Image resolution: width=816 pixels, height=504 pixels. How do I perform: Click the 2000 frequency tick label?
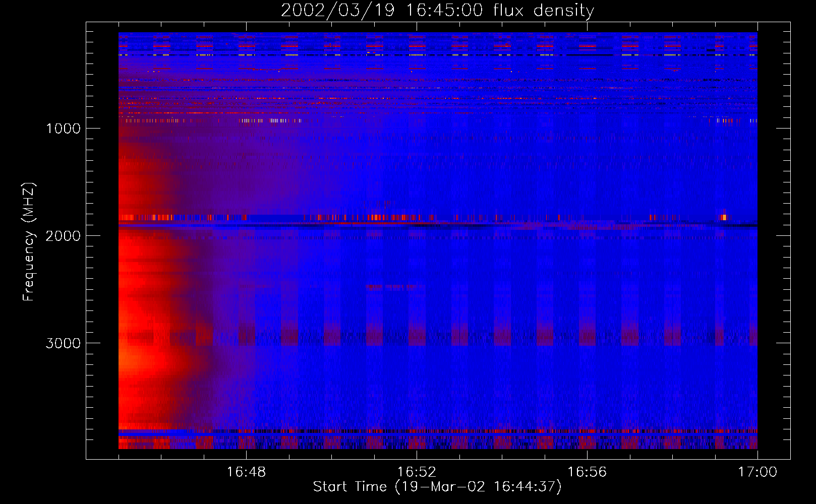coord(63,236)
